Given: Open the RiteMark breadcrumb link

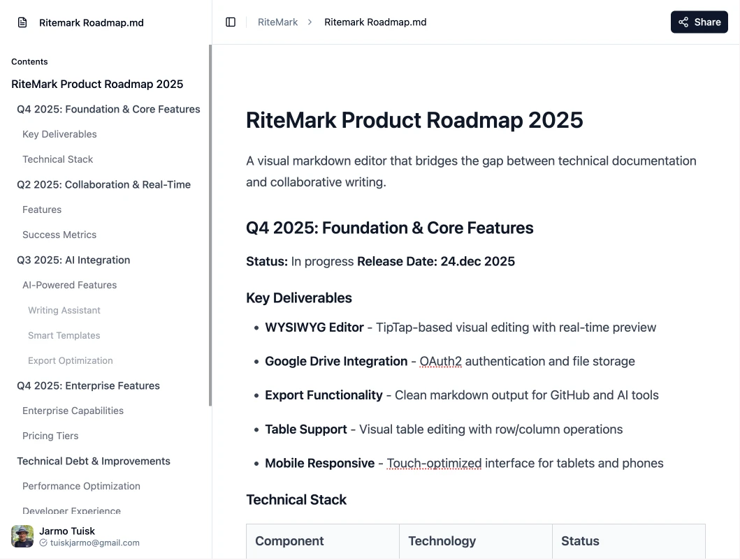Looking at the screenshot, I should tap(277, 22).
